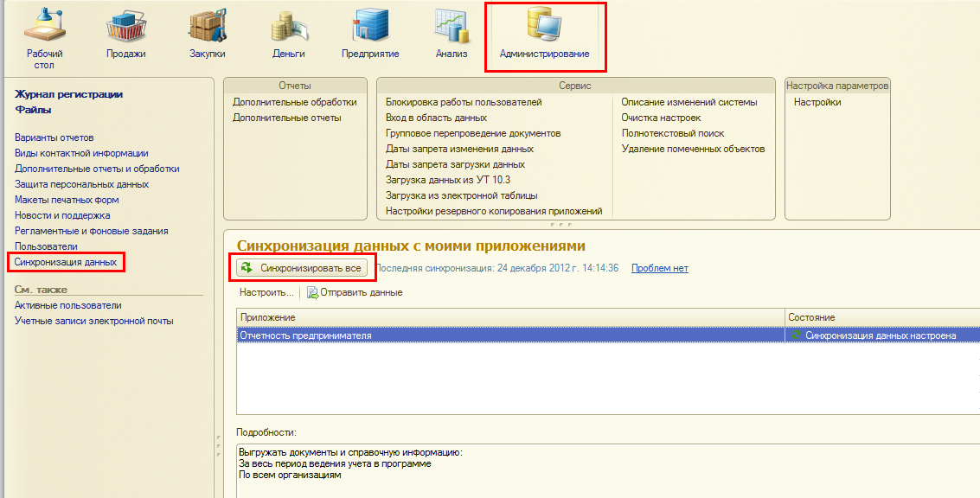This screenshot has width=980, height=498.
Task: Open Загрузка из электронной таблицы
Action: click(x=462, y=195)
